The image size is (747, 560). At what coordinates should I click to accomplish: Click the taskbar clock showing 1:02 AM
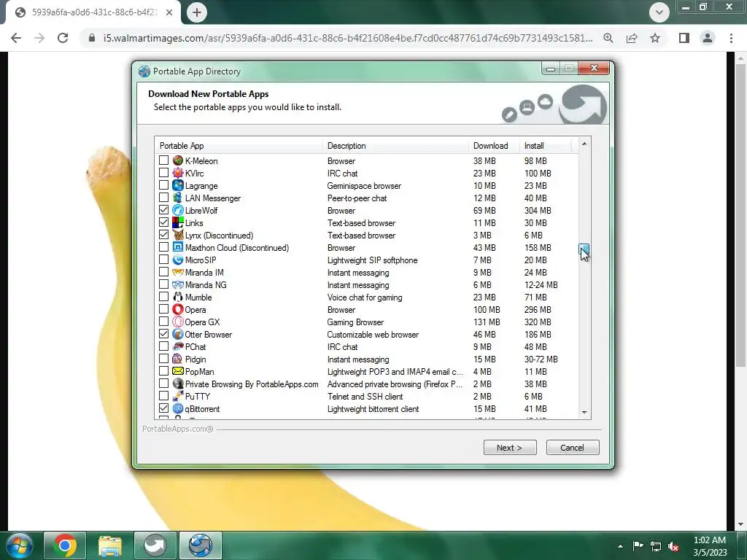[x=710, y=546]
